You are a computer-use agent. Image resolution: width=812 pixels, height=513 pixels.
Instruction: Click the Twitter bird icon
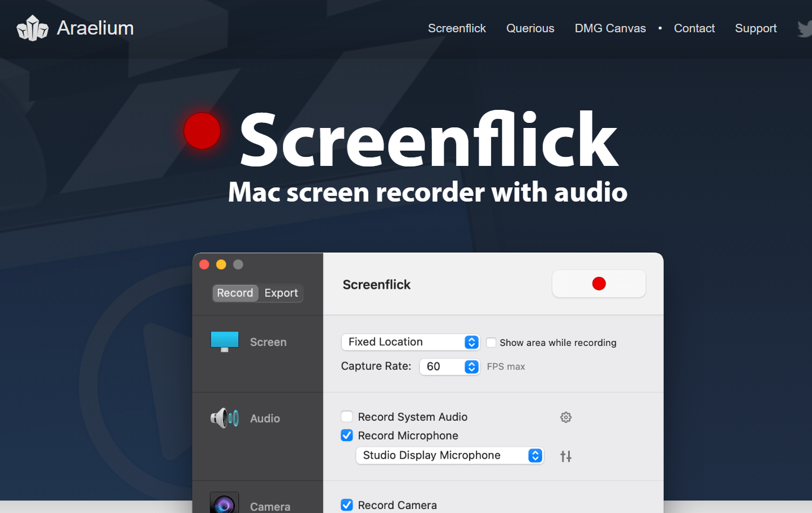tap(805, 28)
